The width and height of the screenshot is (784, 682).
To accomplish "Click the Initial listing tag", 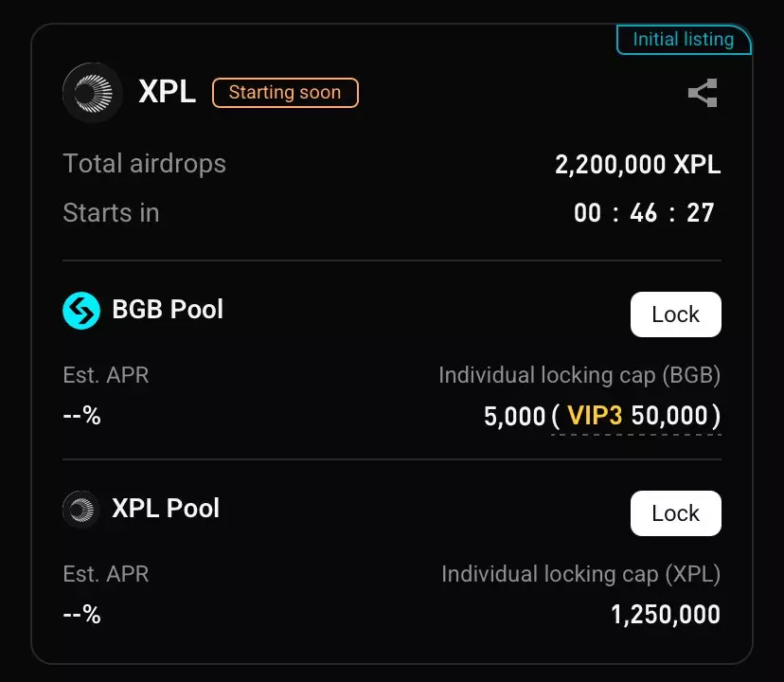I will click(x=683, y=40).
